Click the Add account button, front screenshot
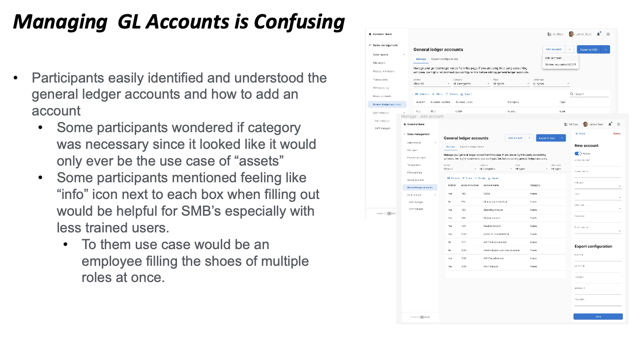 (515, 138)
